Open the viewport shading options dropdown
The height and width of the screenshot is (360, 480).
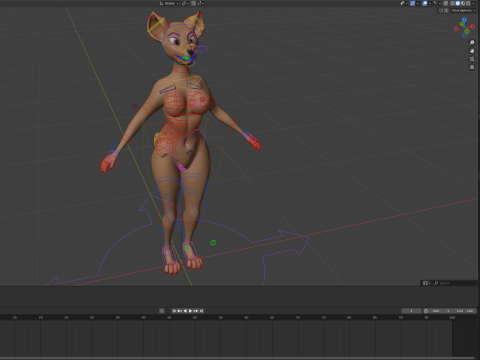tap(473, 3)
